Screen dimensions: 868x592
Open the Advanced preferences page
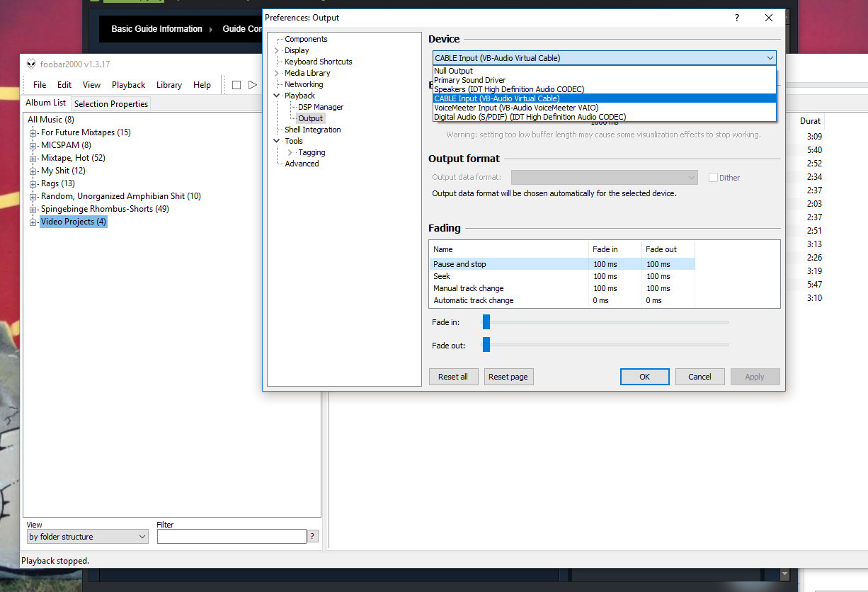point(302,164)
